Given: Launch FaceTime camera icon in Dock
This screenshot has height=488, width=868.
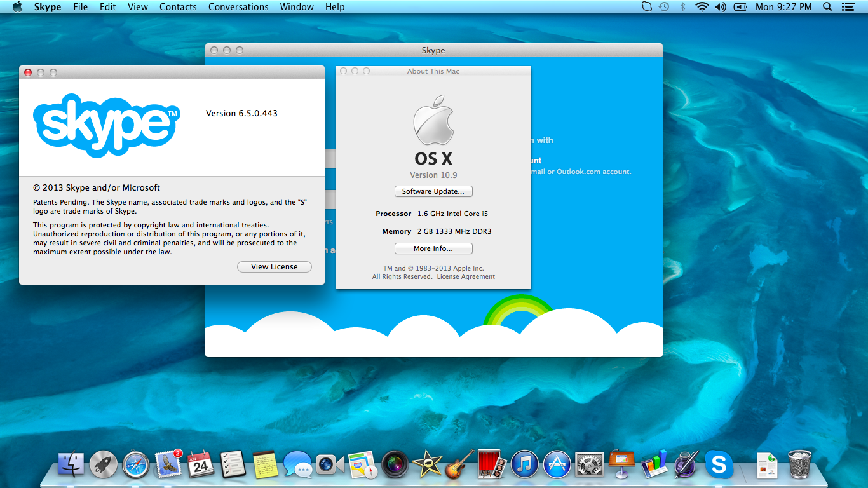Looking at the screenshot, I should pyautogui.click(x=330, y=465).
